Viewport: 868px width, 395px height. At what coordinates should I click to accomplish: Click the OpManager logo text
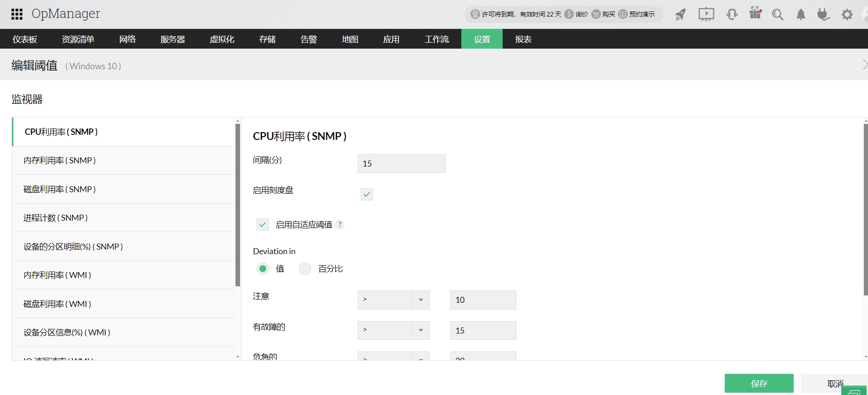click(66, 14)
